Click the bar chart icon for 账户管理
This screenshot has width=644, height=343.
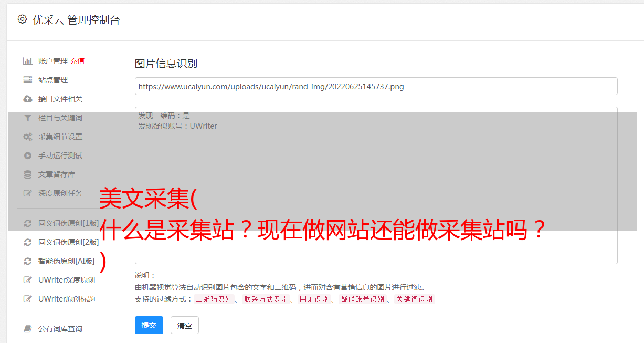point(28,61)
